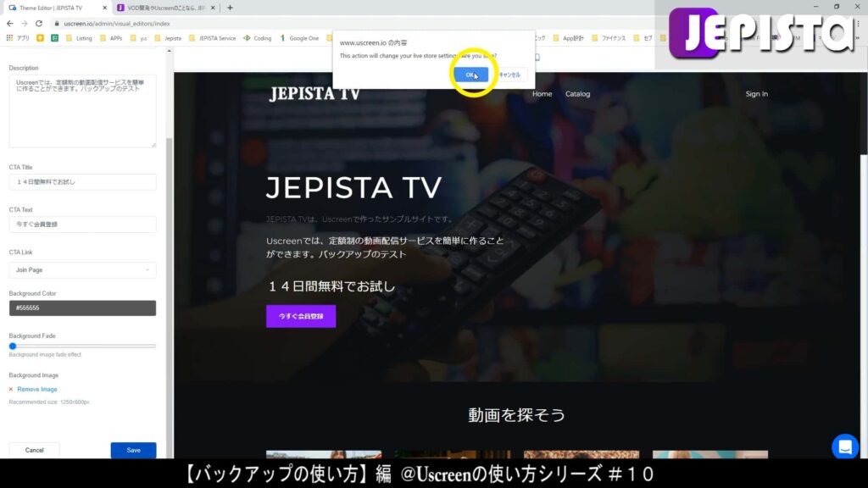Click the アプリ bookmarks shortcut
This screenshot has height=488, width=868.
(21, 38)
